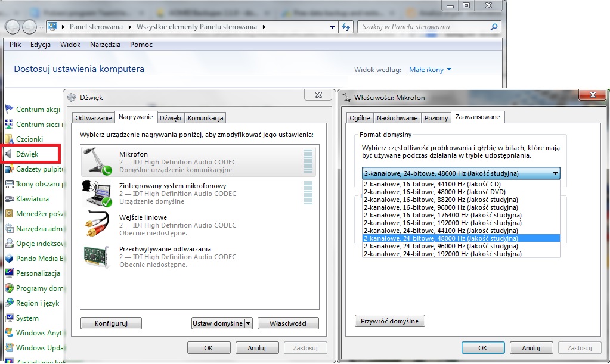The image size is (610, 364).
Task: Open the Małe ikony view dropdown
Action: tap(430, 70)
